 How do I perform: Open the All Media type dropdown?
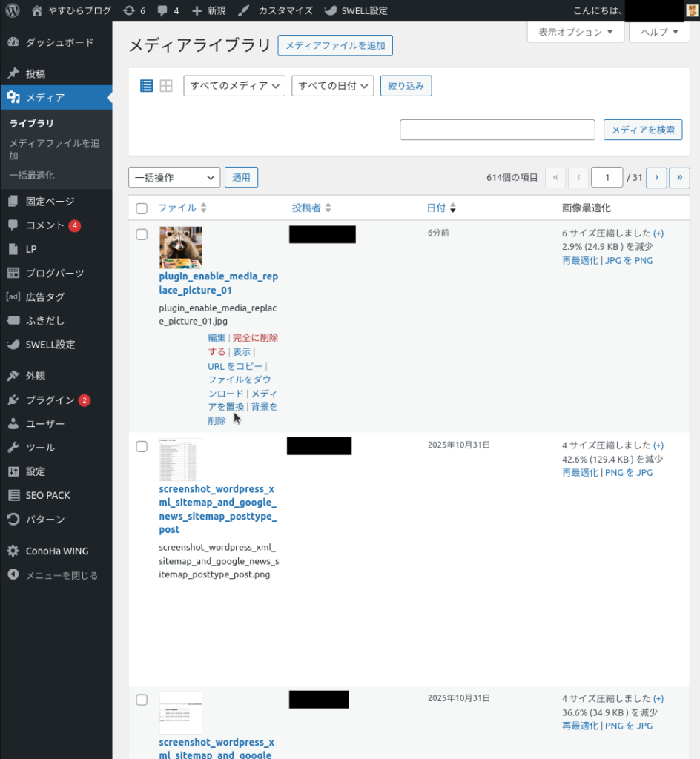(234, 86)
